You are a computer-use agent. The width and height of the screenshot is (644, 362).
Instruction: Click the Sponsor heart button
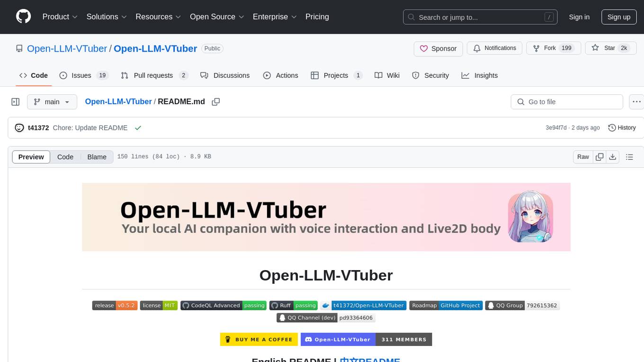(438, 48)
